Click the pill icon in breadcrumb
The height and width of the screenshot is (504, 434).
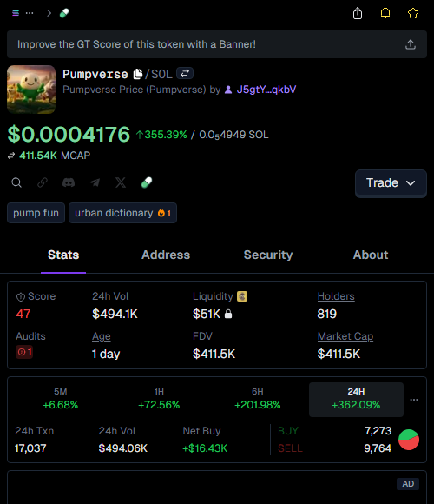tap(64, 13)
